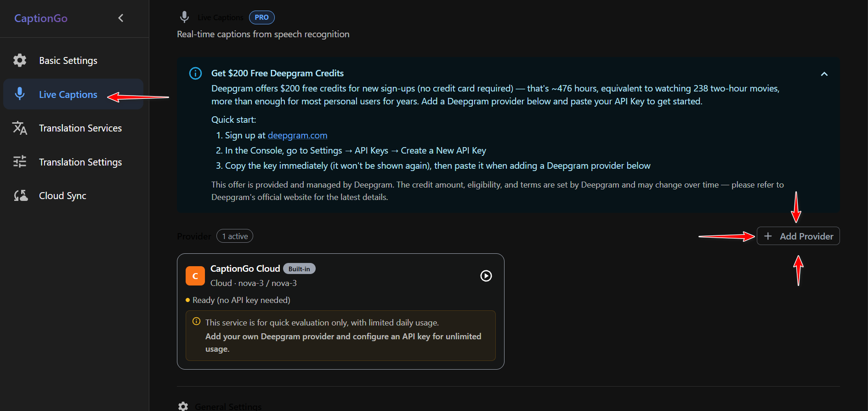Click the Translation Settings sliders icon
868x411 pixels.
[x=20, y=162]
